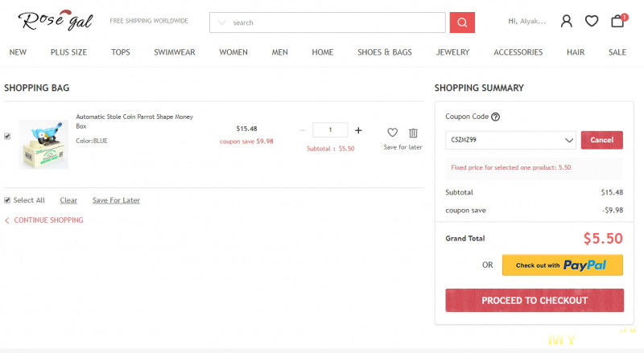
Task: Open the MEN menu
Action: click(x=279, y=52)
